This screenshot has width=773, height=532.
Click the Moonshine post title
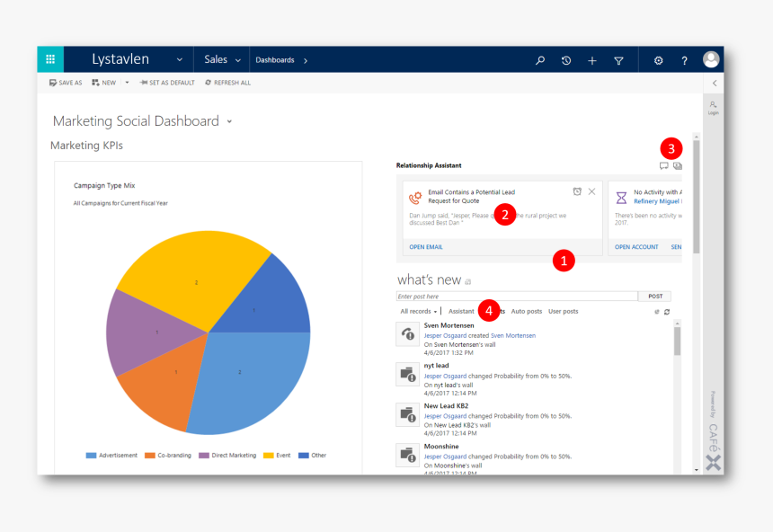pyautogui.click(x=441, y=447)
